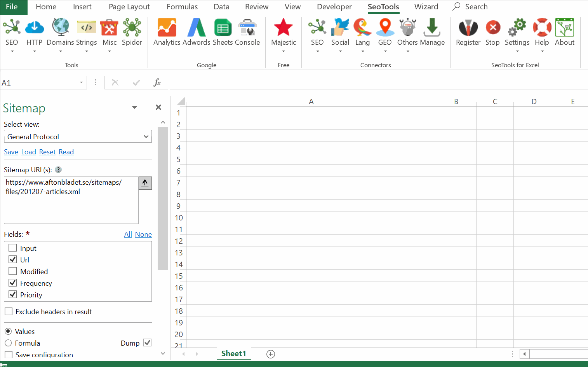Open Google Analytics connector
The width and height of the screenshot is (588, 367).
pyautogui.click(x=167, y=28)
